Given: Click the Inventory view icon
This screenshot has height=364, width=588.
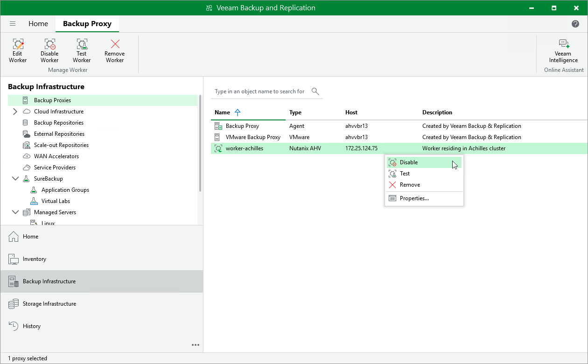Looking at the screenshot, I should tap(14, 259).
